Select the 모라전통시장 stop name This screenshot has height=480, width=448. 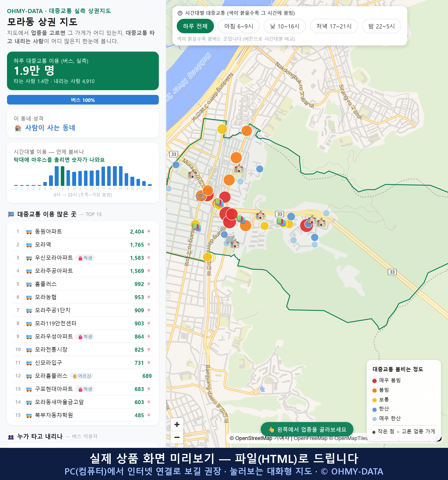coord(51,350)
